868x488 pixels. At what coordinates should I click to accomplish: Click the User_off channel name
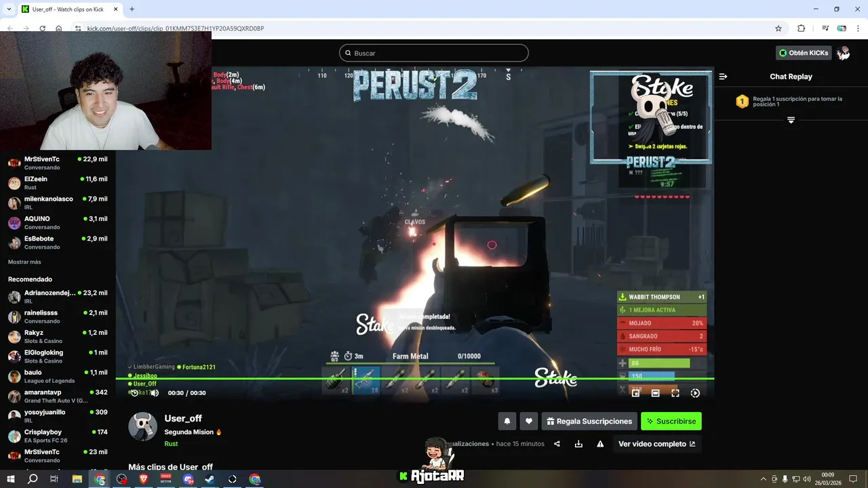point(183,418)
